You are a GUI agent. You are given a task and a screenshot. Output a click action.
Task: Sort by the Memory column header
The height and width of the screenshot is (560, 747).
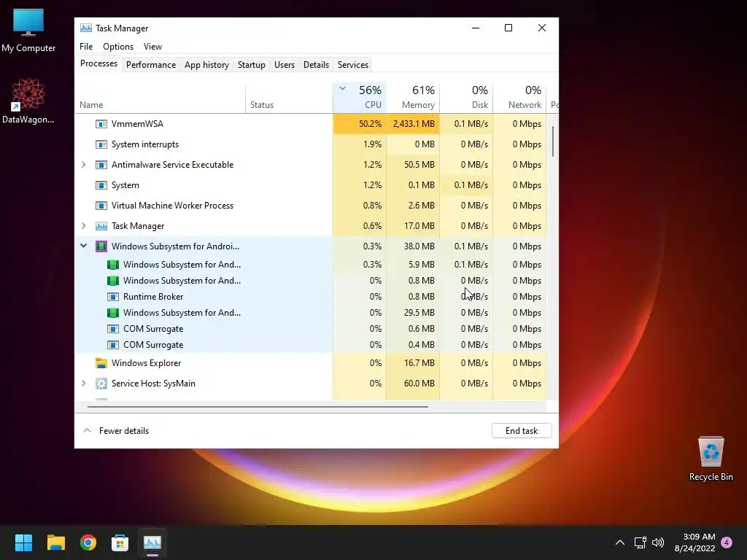tap(413, 97)
